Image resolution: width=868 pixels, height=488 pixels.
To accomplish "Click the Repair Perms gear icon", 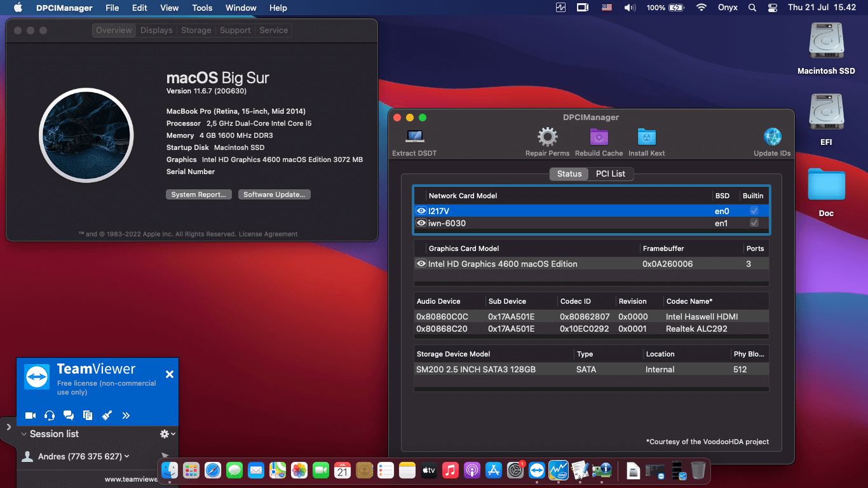I will click(547, 137).
